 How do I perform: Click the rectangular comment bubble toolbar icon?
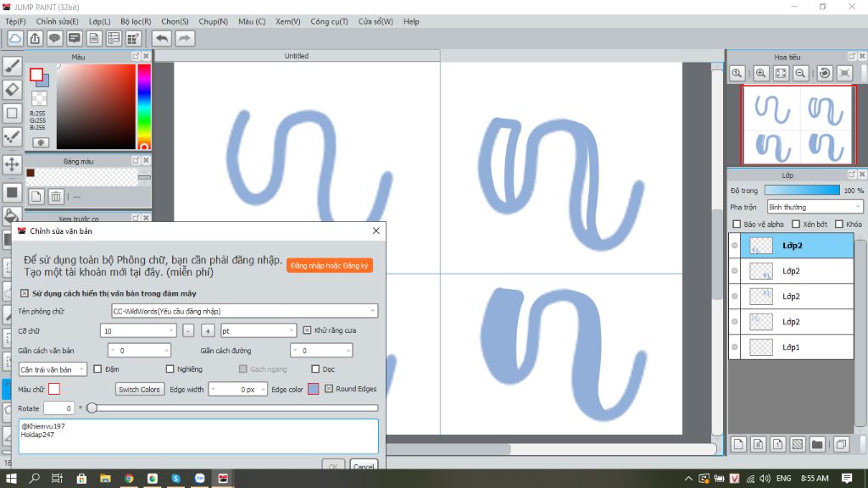[x=75, y=38]
